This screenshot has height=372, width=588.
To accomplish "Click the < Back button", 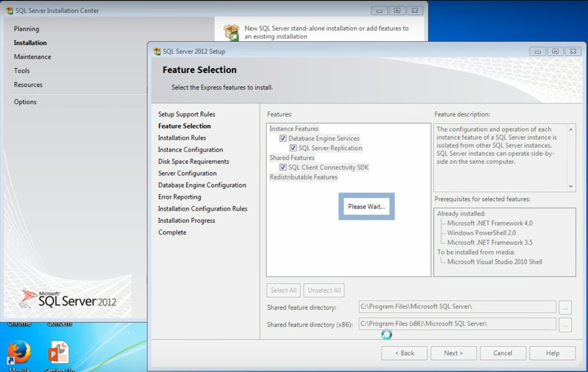I will (404, 353).
